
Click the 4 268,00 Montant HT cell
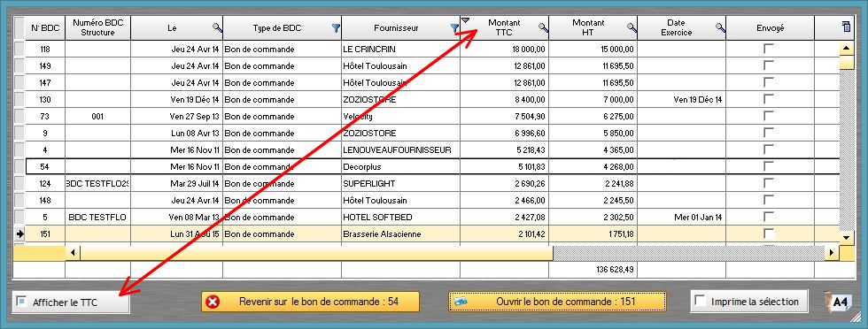(593, 166)
